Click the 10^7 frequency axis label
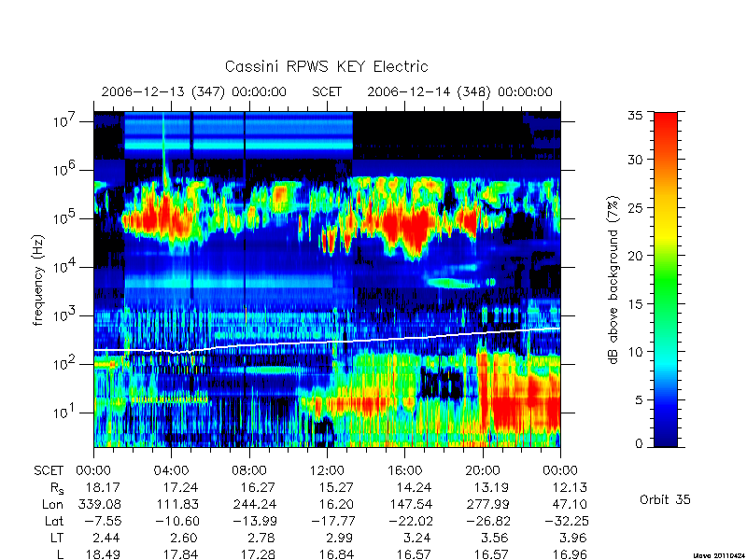The width and height of the screenshot is (747, 560). [65, 121]
